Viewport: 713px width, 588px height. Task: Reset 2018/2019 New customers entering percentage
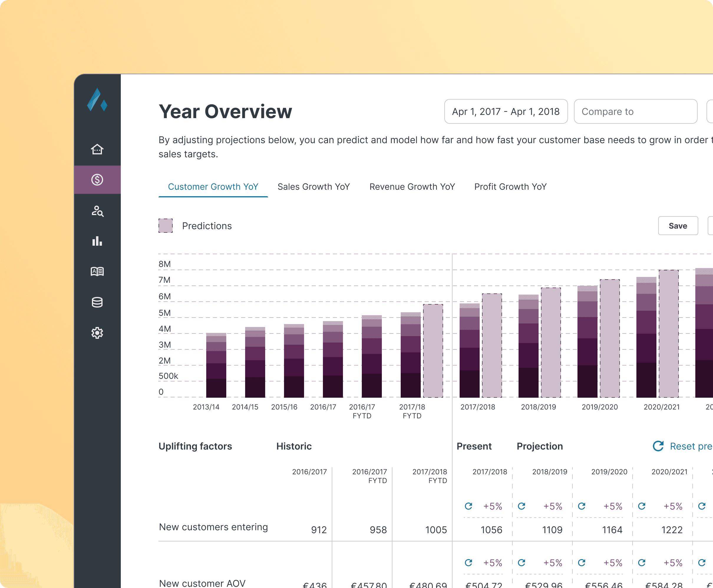click(521, 506)
